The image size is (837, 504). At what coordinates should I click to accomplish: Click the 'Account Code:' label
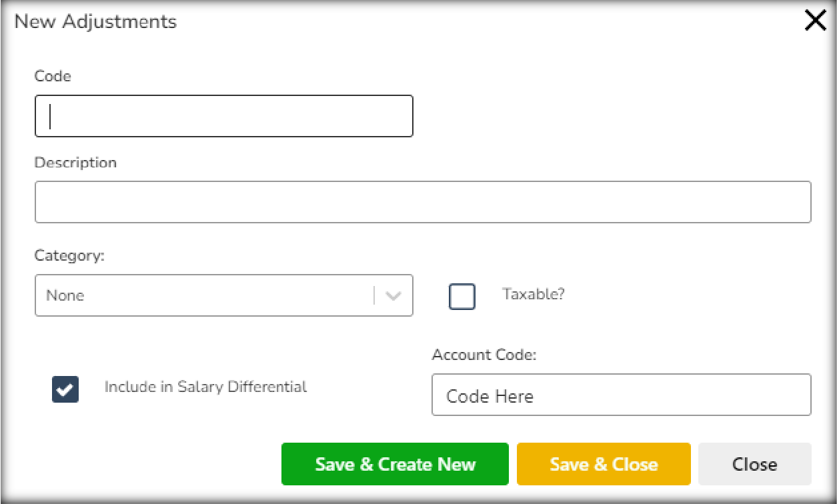(484, 355)
